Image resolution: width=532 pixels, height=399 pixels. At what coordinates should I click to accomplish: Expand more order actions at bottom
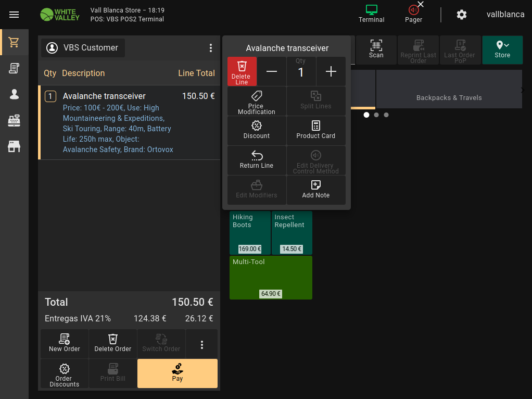coord(202,344)
